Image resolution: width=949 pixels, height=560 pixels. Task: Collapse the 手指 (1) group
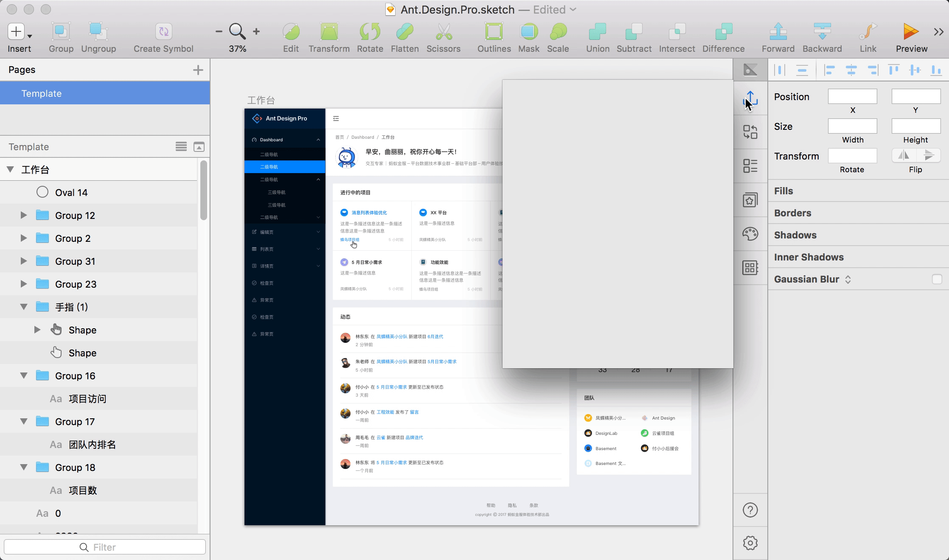click(x=24, y=307)
